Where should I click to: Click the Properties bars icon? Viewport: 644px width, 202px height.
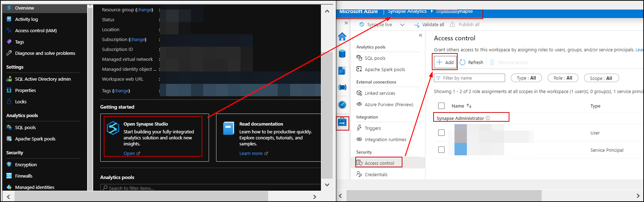point(9,90)
